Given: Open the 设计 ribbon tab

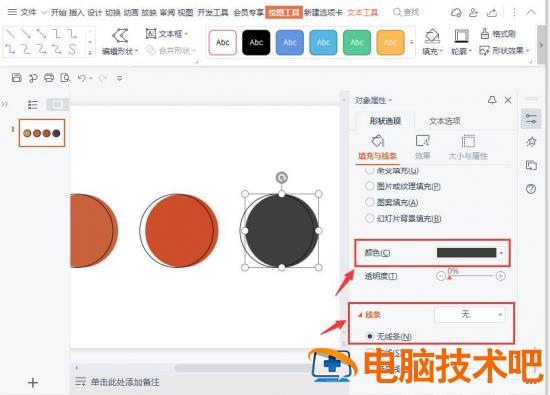Looking at the screenshot, I should pyautogui.click(x=95, y=13).
